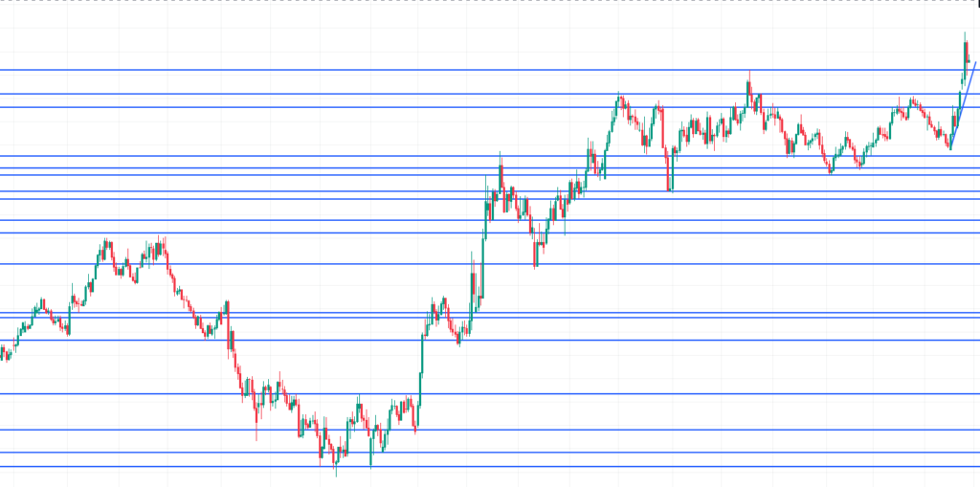This screenshot has width=980, height=487.
Task: Click the dashed line at chart top edge
Action: [479, 1]
